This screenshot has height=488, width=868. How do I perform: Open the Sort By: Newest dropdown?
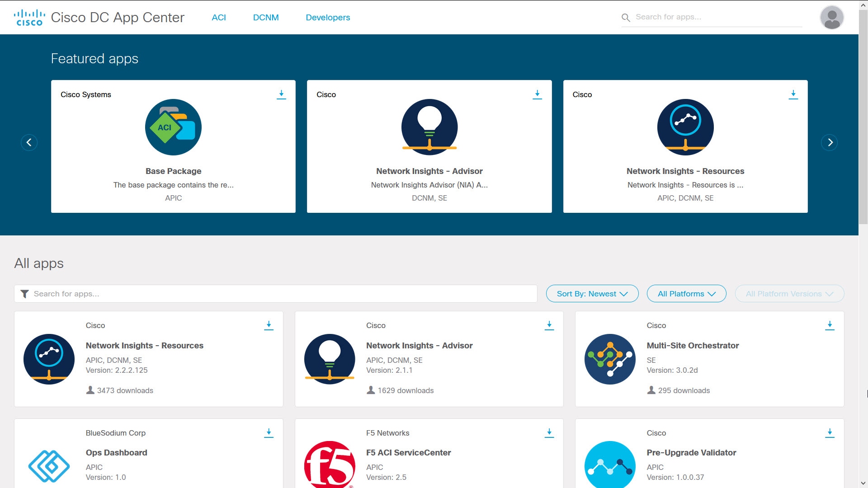(592, 294)
